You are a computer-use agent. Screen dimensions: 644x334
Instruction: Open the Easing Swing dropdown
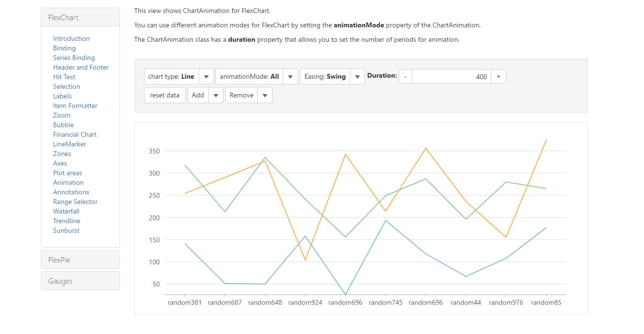[357, 77]
